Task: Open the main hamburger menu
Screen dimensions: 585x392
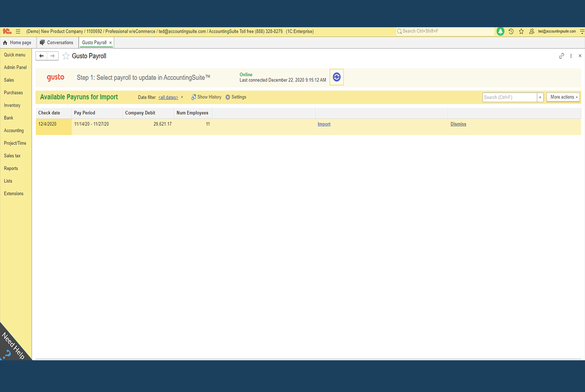Action: [18, 31]
